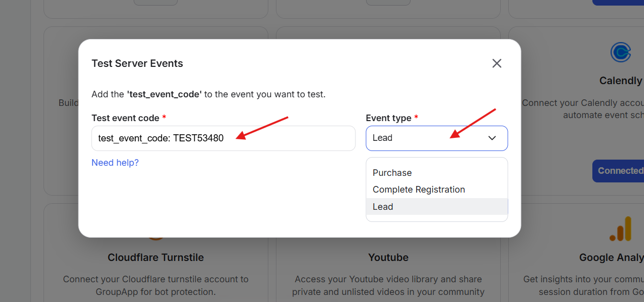Click the chevron arrow in Event type field
Screen dimensions: 644x302
(x=492, y=138)
